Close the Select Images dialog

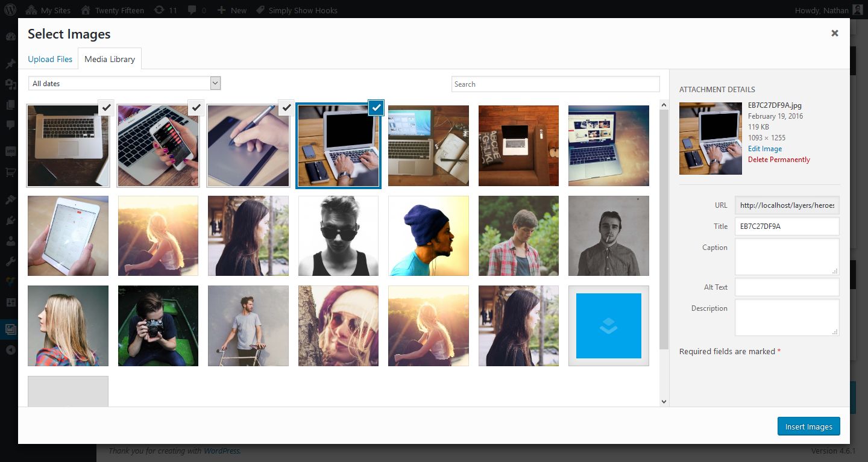(835, 34)
